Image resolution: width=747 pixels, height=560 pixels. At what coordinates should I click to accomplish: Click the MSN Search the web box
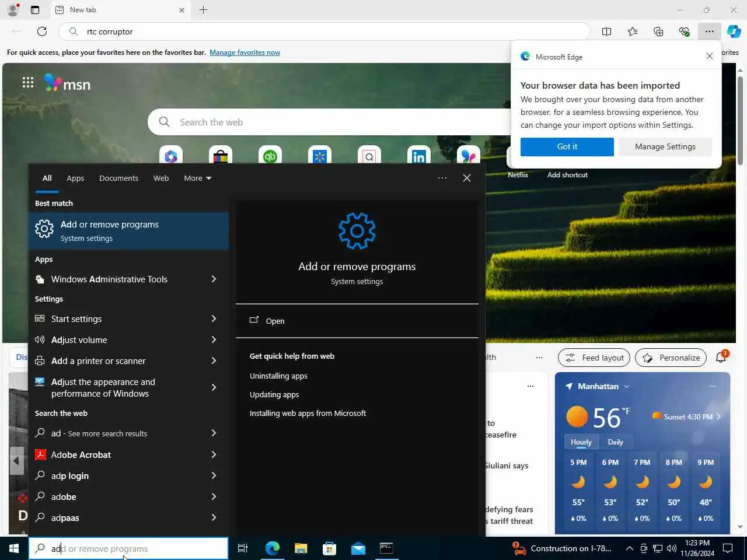click(330, 122)
